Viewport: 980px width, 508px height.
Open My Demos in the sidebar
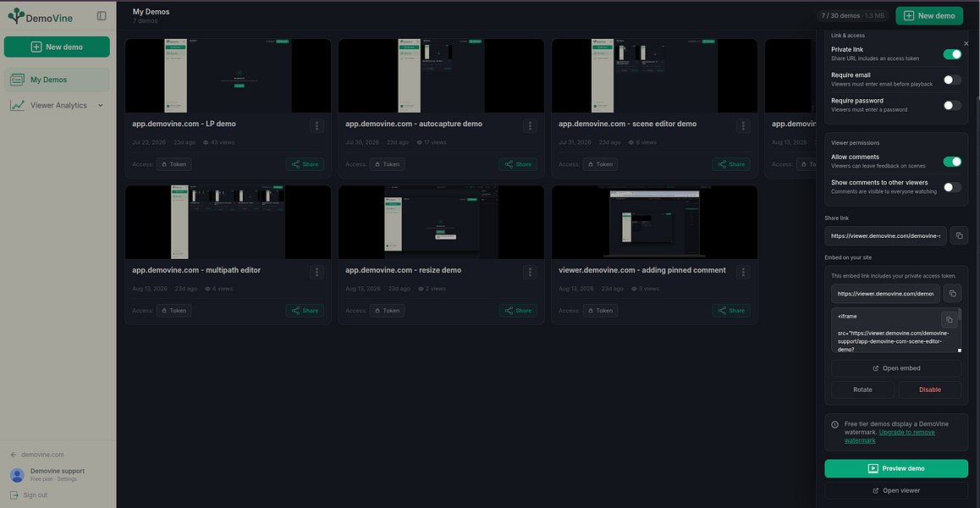(57, 80)
